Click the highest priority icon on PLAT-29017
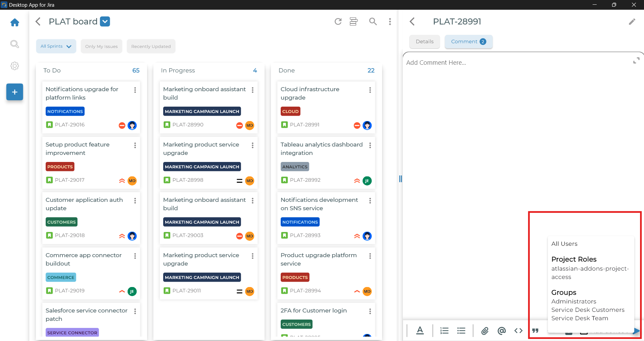 (122, 181)
